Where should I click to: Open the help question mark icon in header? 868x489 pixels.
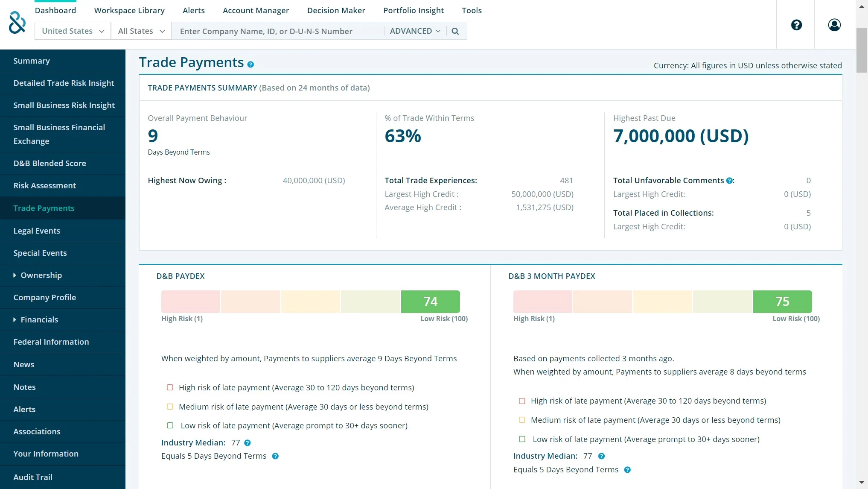(796, 25)
